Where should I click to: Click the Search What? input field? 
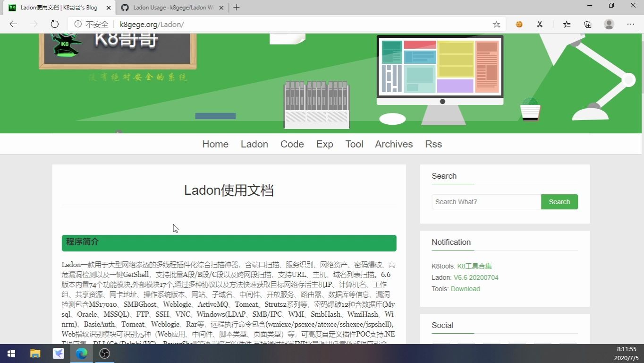pyautogui.click(x=486, y=202)
